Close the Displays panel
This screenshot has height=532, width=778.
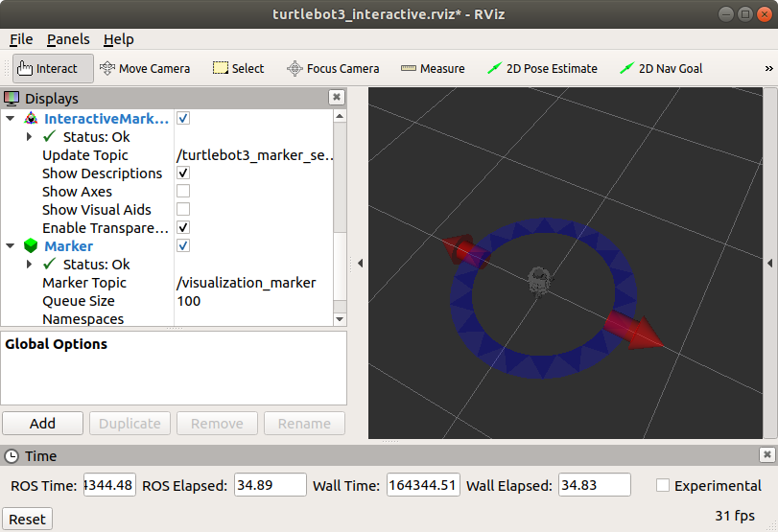[337, 97]
